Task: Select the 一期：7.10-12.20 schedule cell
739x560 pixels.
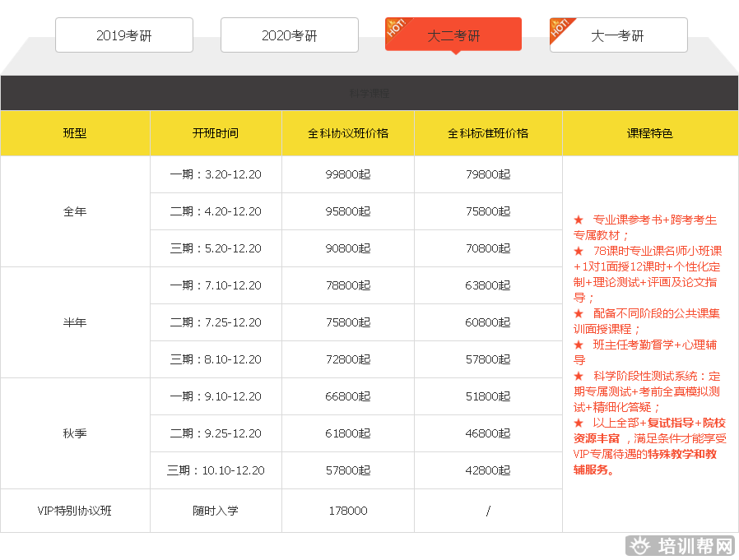Action: [216, 285]
